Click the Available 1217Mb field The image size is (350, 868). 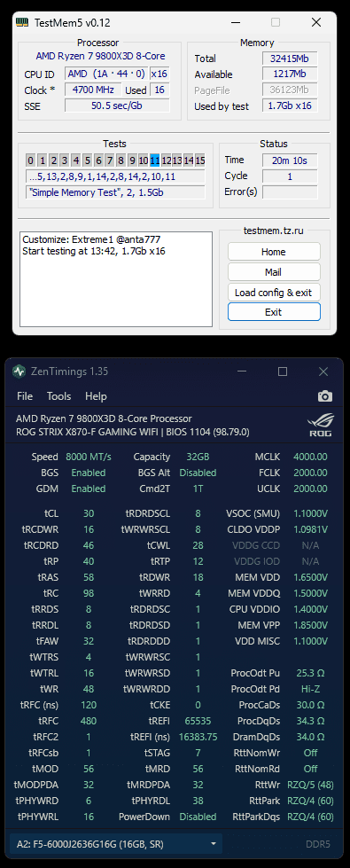290,74
